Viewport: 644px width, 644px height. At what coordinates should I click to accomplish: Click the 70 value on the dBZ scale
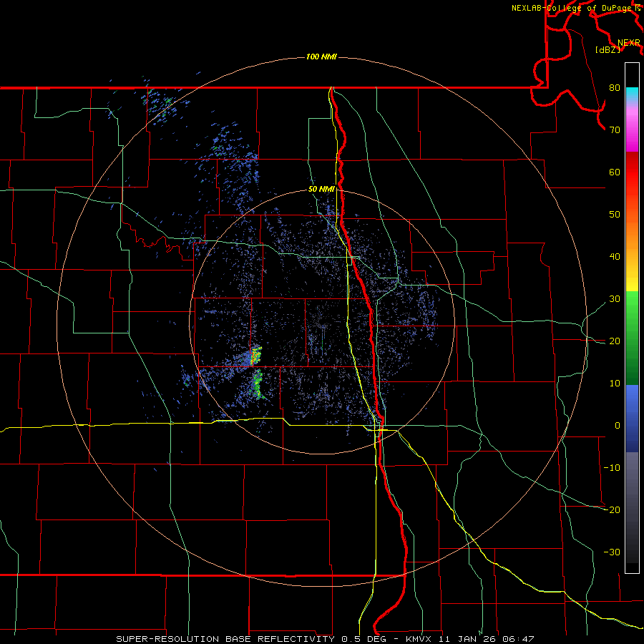coord(615,130)
